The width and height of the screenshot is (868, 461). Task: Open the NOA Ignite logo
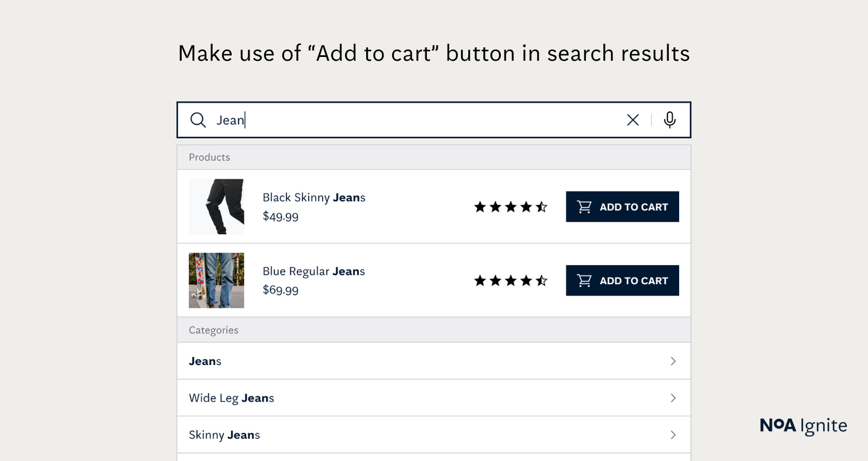click(x=803, y=426)
